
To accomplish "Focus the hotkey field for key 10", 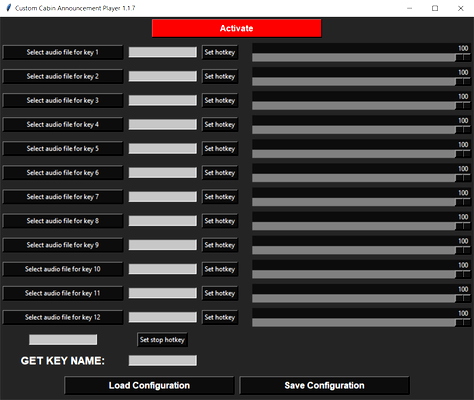I will [x=163, y=269].
